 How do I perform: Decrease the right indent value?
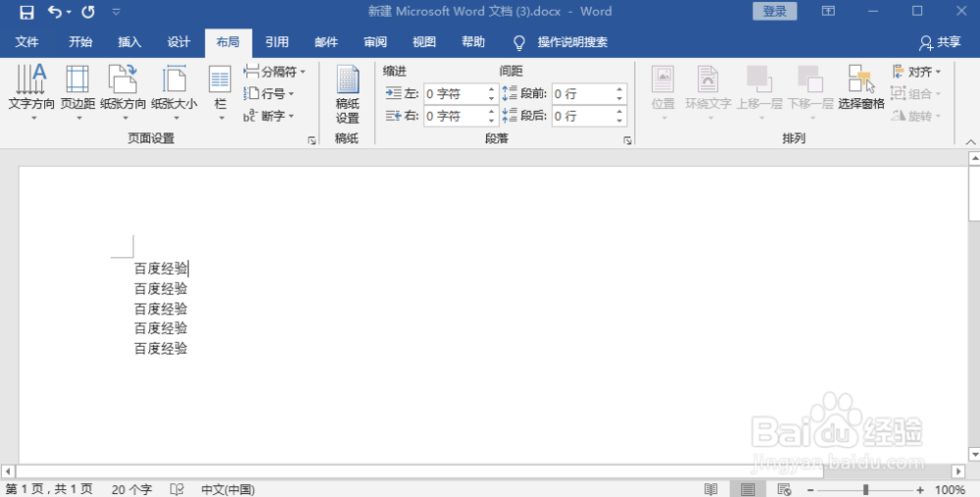click(492, 121)
